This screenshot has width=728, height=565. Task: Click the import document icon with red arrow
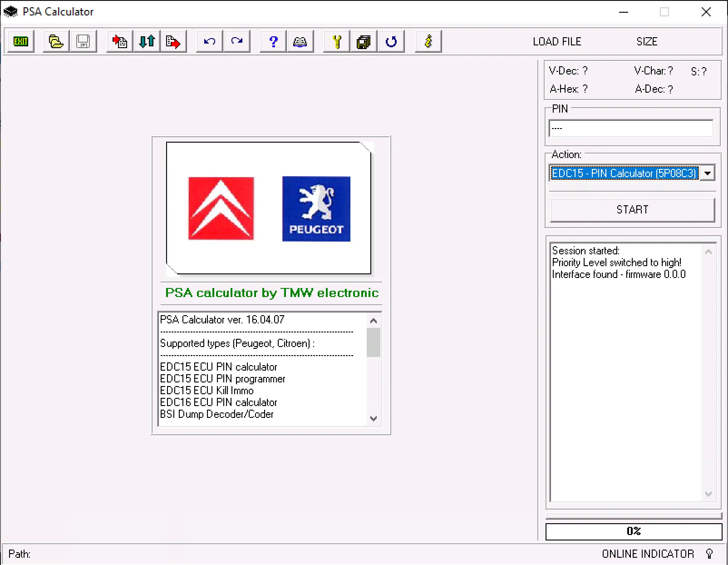(119, 41)
